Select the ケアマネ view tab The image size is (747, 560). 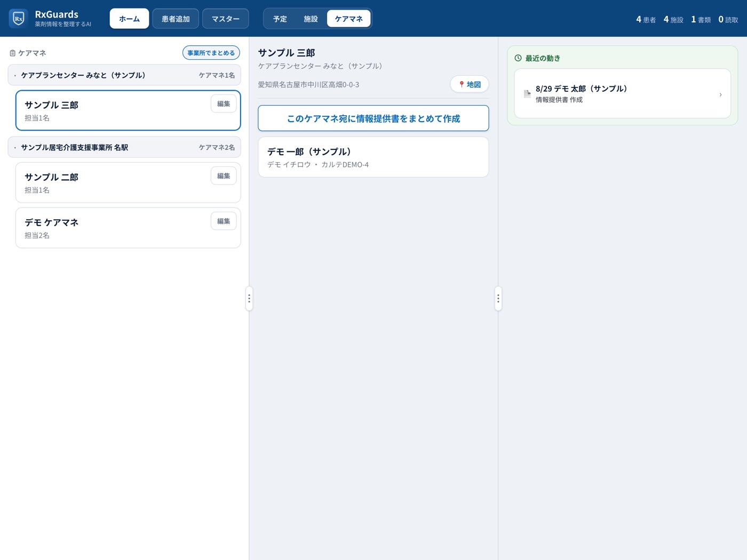click(x=349, y=19)
